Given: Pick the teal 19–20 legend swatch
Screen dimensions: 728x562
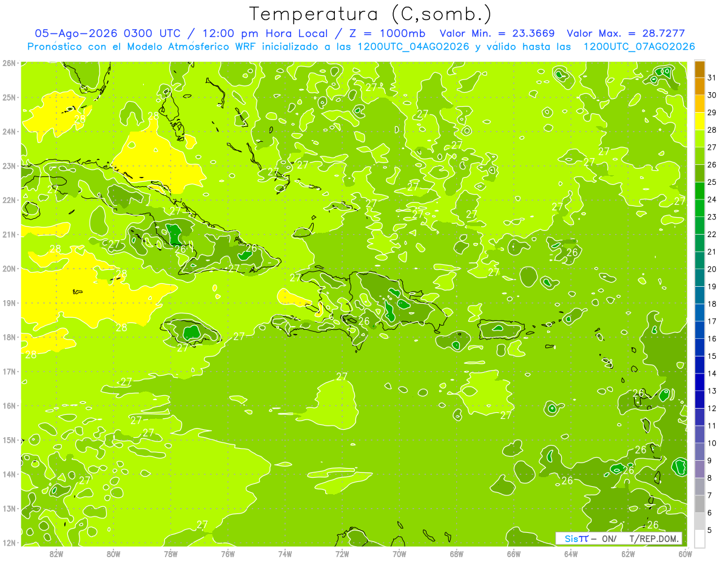Looking at the screenshot, I should pyautogui.click(x=699, y=278).
